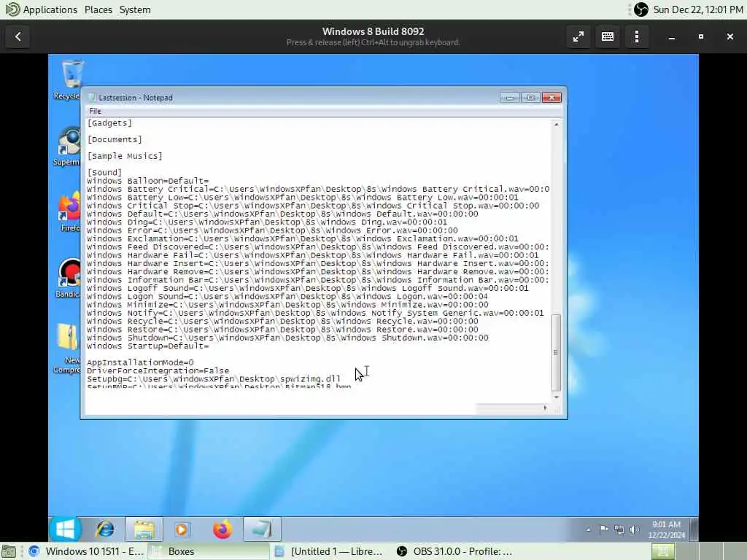
Task: Click the Windows Minimize line
Action: (x=287, y=305)
